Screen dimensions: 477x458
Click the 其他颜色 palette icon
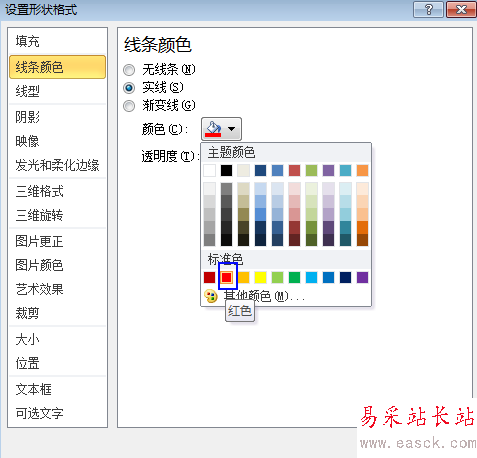211,296
